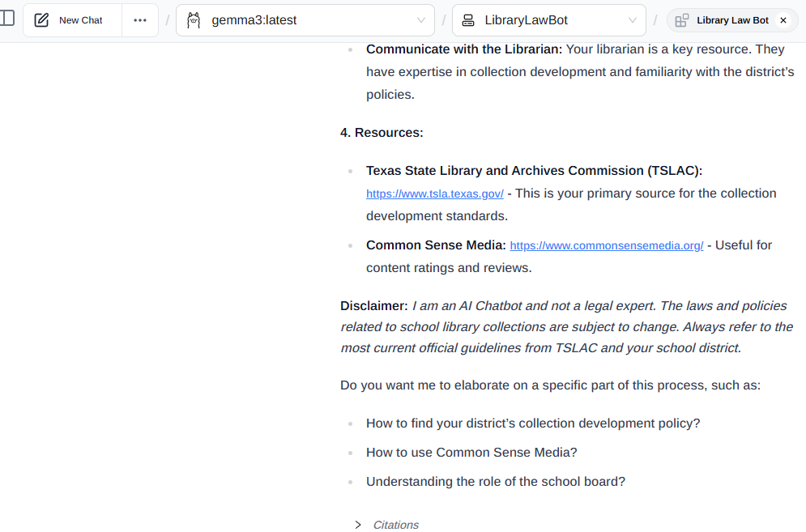Open the gemma3:latest model dropdown
Image resolution: width=806 pixels, height=532 pixels.
coord(305,20)
